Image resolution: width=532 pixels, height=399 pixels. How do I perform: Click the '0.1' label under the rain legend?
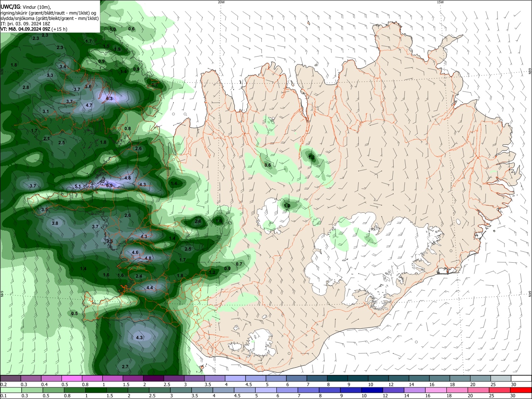pos(3,396)
